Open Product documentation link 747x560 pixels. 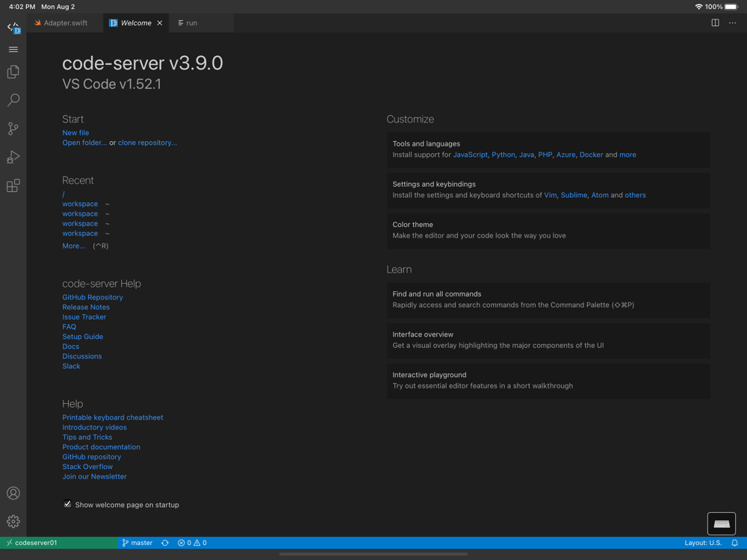click(101, 447)
